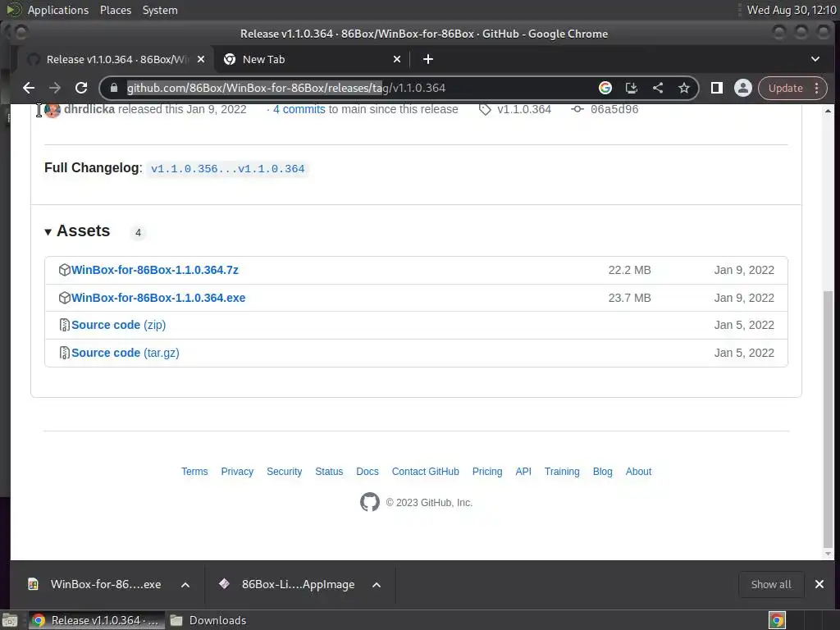Open the Chrome profile avatar menu
This screenshot has height=630, width=840.
coord(743,88)
